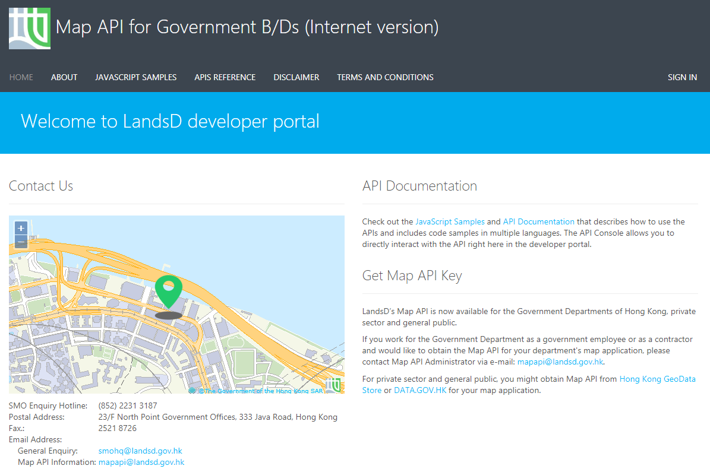Open APIS REFERENCE menu item
The height and width of the screenshot is (472, 710).
tap(225, 77)
